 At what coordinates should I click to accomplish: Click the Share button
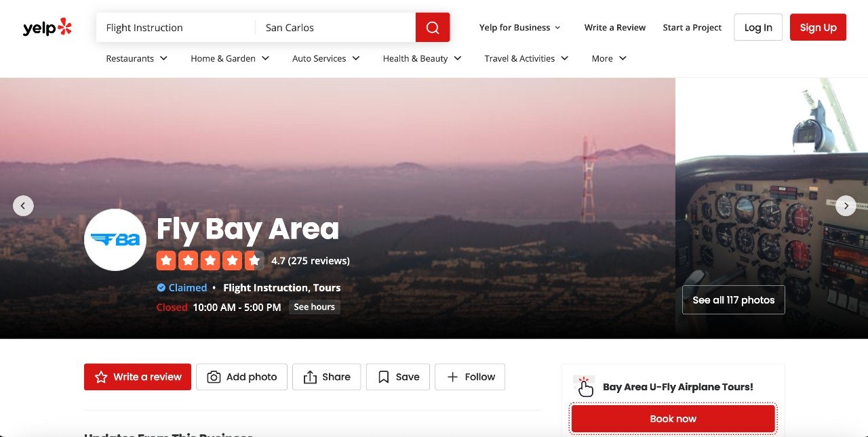[327, 377]
